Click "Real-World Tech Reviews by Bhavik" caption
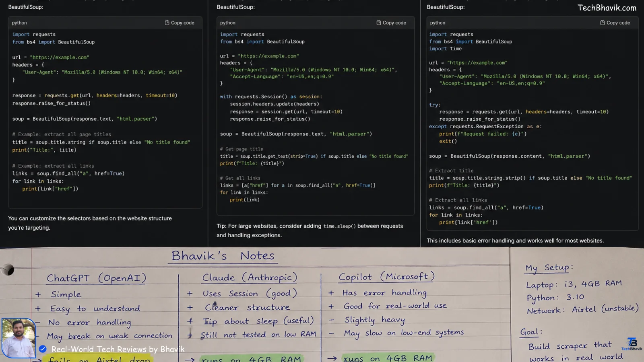644x362 pixels. [118, 349]
